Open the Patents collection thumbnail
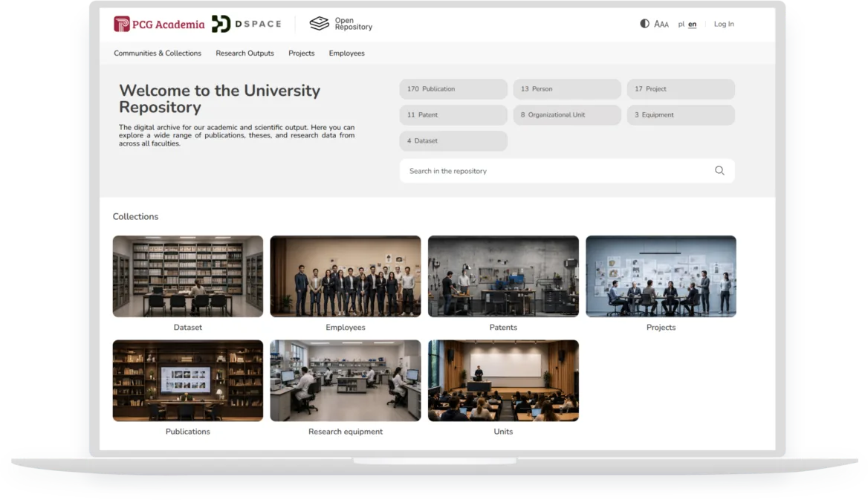This screenshot has width=868, height=500. tap(503, 276)
